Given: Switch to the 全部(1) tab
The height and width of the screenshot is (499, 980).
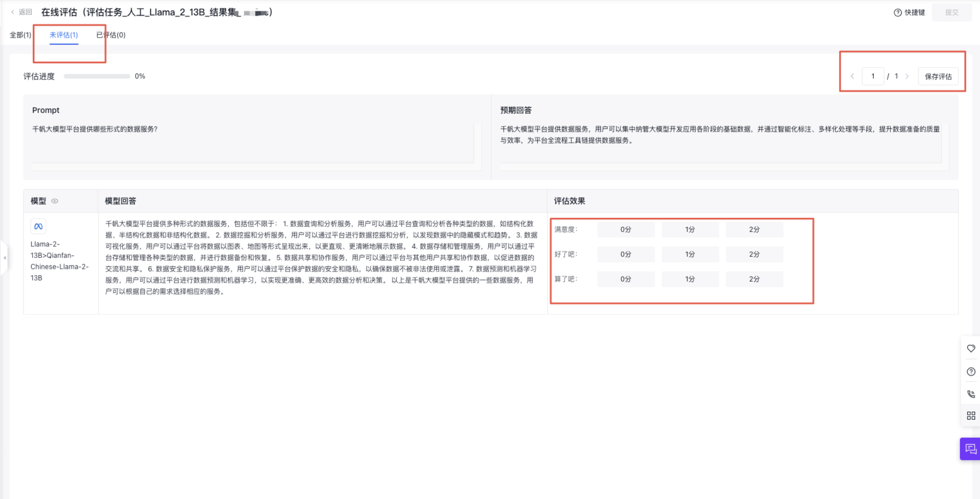Looking at the screenshot, I should click(x=20, y=35).
